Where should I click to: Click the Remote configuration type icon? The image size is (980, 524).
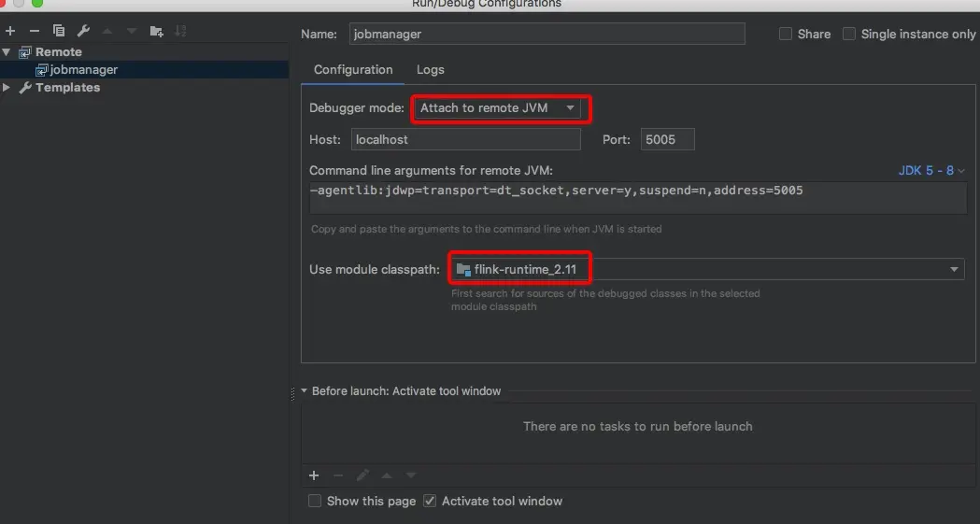coord(25,51)
